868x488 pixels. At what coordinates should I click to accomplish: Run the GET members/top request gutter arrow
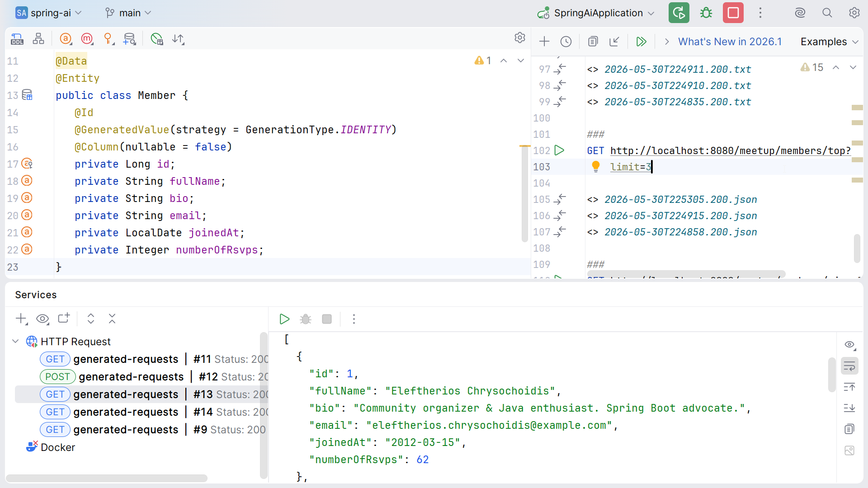pyautogui.click(x=559, y=150)
